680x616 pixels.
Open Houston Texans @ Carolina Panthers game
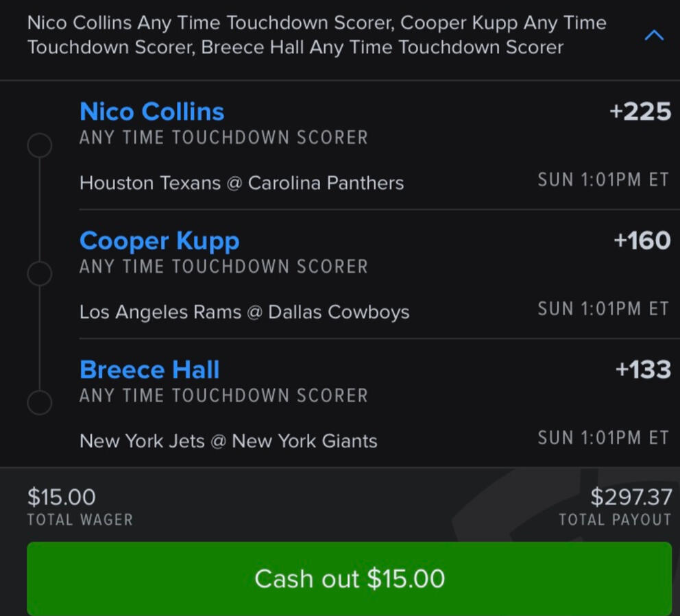click(241, 183)
